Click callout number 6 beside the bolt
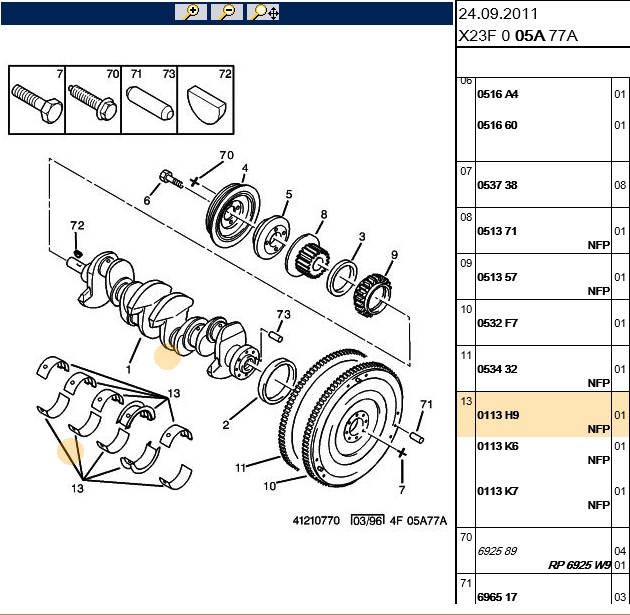630x615 pixels. coord(147,200)
